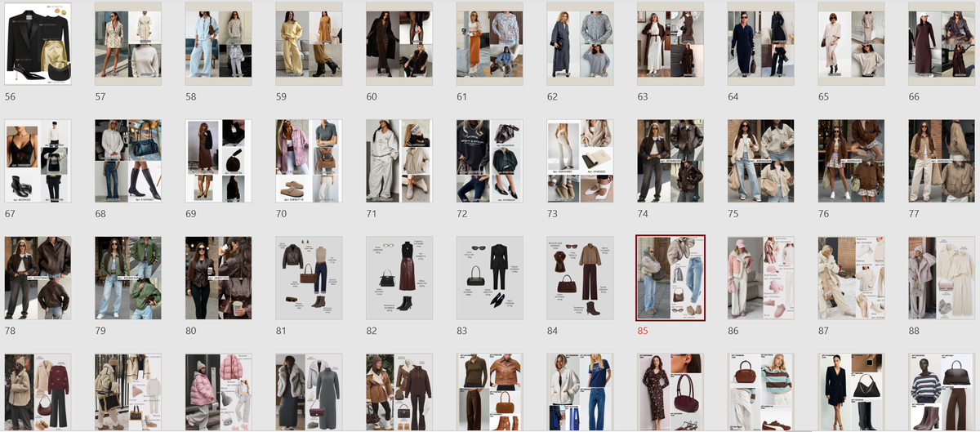Select slide 78 thumbnail

coord(38,278)
